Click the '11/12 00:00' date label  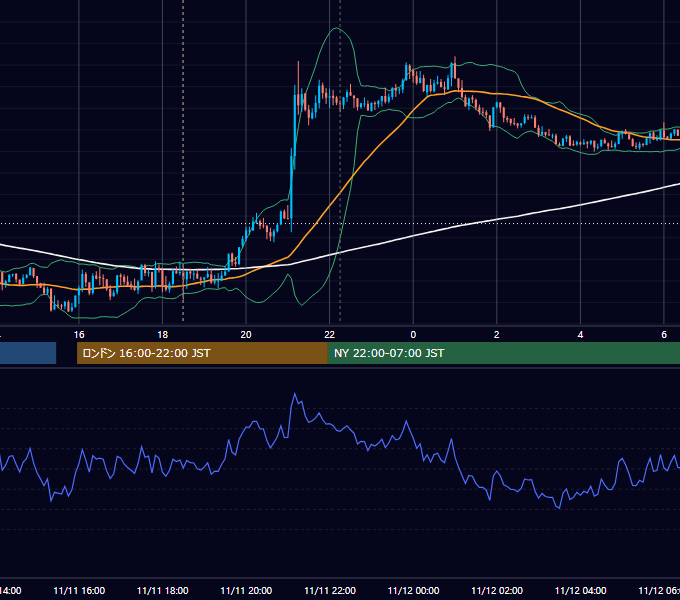click(413, 590)
